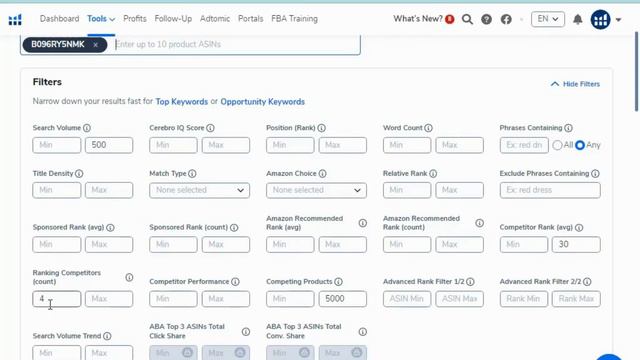The image size is (640, 360).
Task: Open What's New
Action: (x=418, y=19)
